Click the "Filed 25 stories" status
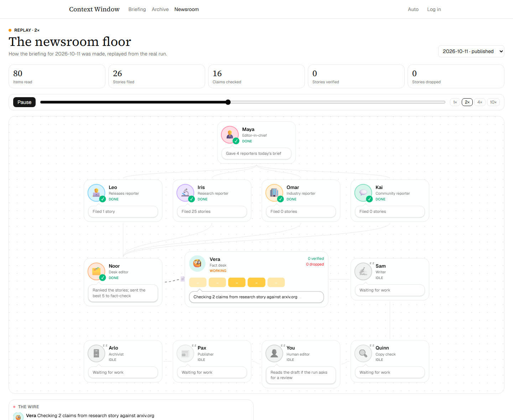This screenshot has width=513, height=420. (x=196, y=211)
